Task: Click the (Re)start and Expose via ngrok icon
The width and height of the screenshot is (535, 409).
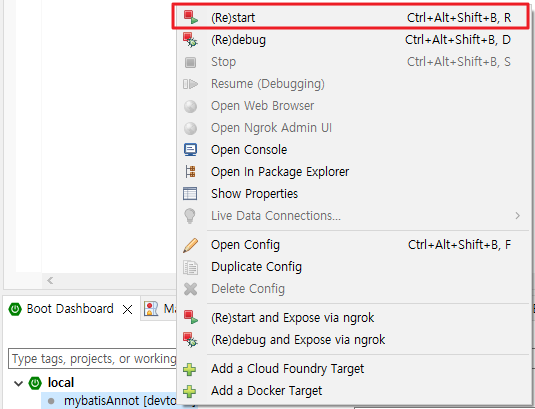Action: point(190,318)
